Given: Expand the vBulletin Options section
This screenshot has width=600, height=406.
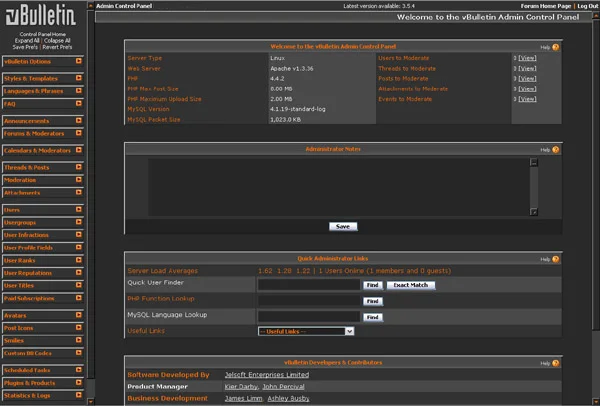Looking at the screenshot, I should pos(43,62).
